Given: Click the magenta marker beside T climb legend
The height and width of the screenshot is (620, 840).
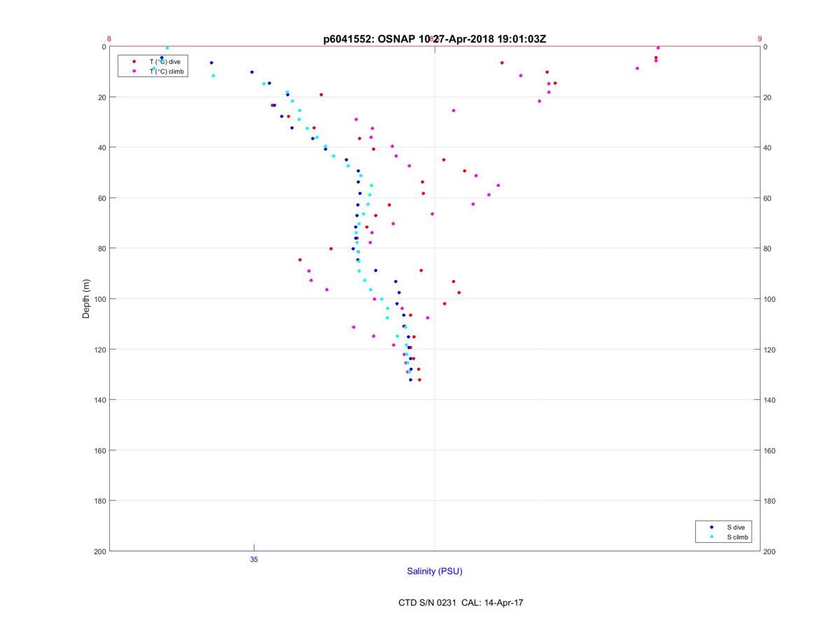Looking at the screenshot, I should [x=134, y=71].
